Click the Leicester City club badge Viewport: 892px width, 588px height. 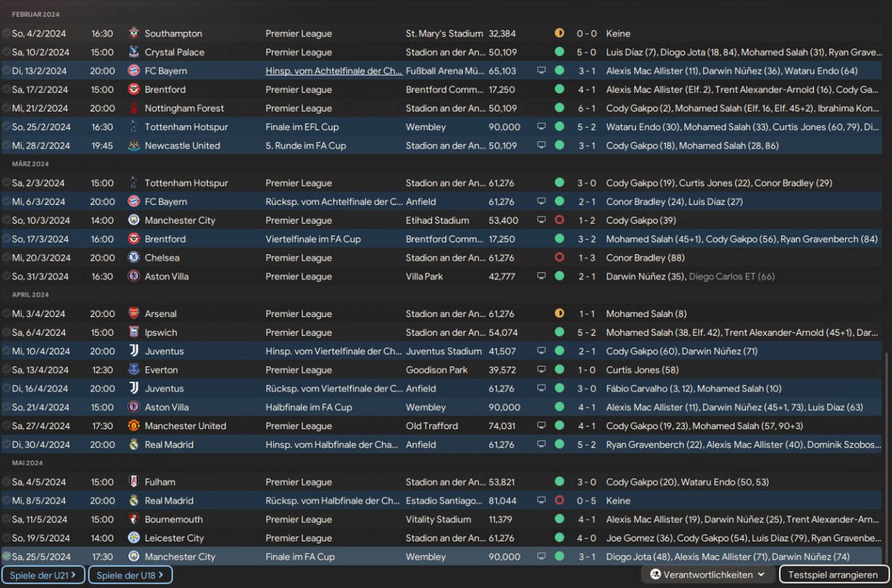point(134,538)
